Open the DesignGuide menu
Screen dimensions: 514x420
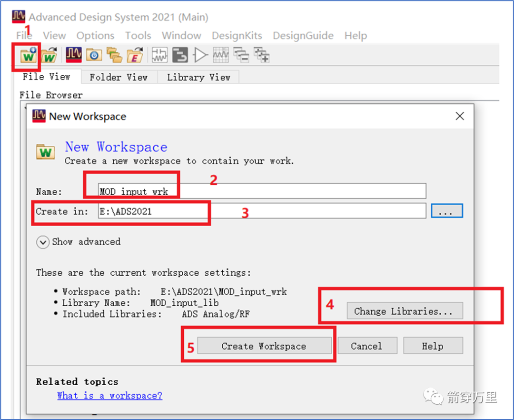point(303,35)
